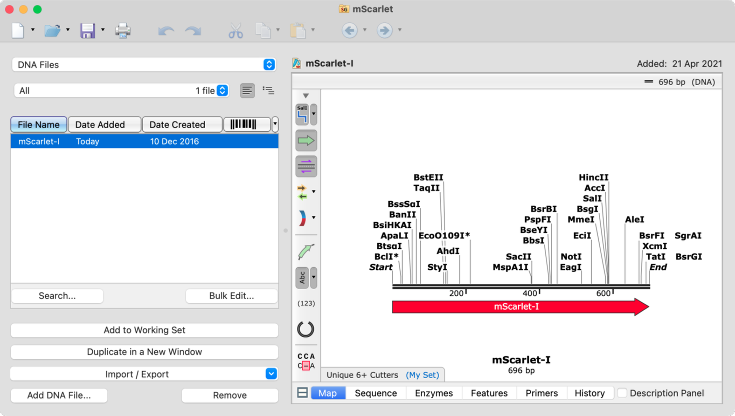This screenshot has width=735, height=416.
Task: Select the mScarlet-I file row
Action: (x=144, y=141)
